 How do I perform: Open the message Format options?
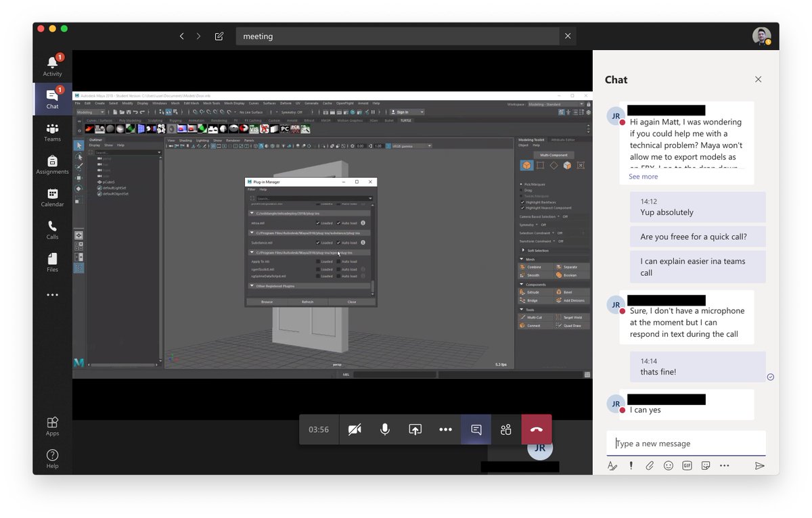coord(612,466)
